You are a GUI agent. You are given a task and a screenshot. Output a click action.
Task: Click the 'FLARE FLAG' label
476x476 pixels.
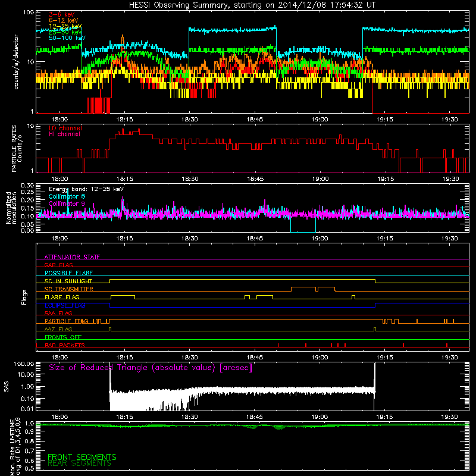[x=62, y=297]
